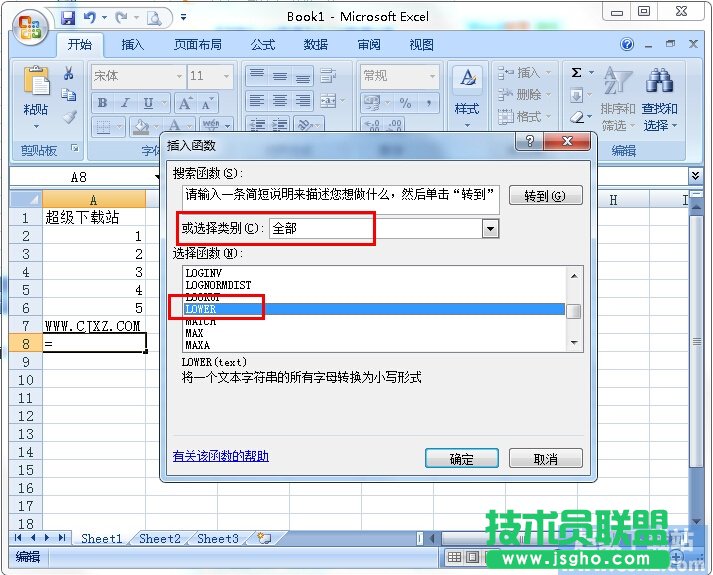Open the cell Styles gallery
Viewport: 713px width, 575px height.
tap(467, 93)
